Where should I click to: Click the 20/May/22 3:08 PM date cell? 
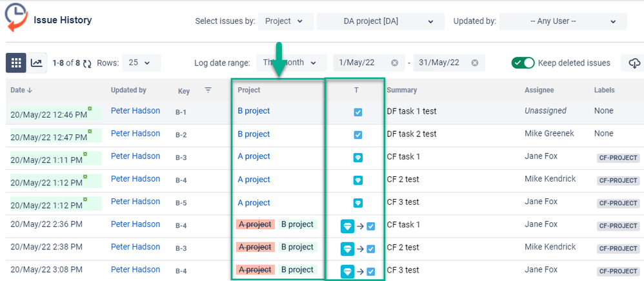point(46,269)
